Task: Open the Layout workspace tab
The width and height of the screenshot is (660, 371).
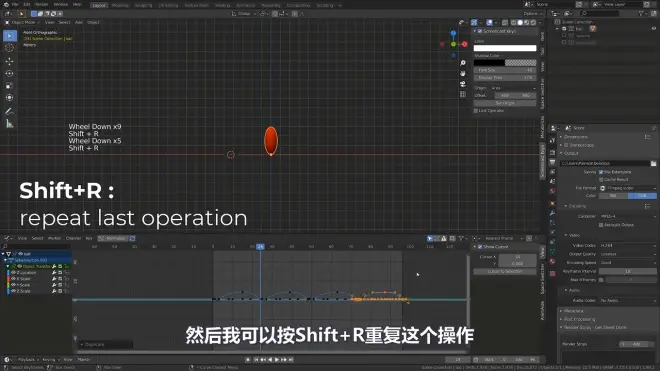Action: [x=99, y=5]
